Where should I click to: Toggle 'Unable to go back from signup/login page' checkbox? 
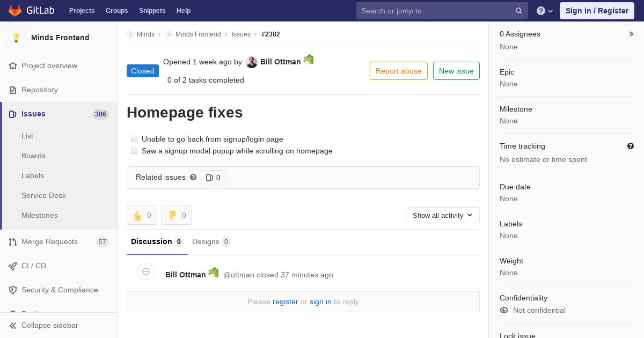(134, 139)
